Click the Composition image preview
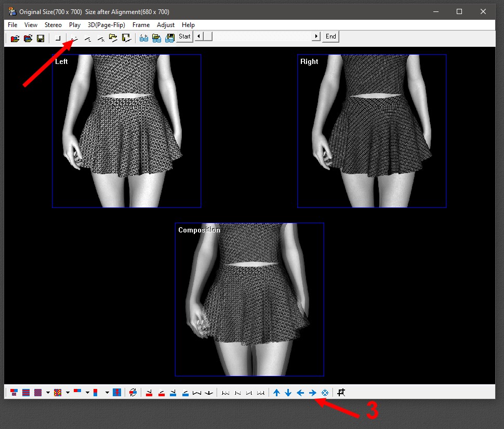Screen dimensions: 504x429 249,300
